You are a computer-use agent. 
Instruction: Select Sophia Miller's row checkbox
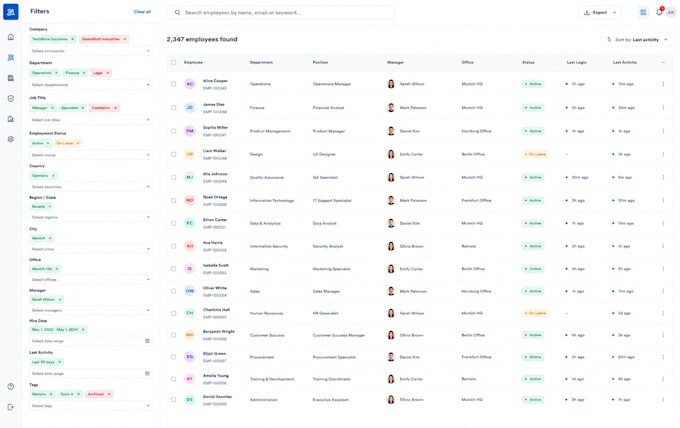pos(173,131)
